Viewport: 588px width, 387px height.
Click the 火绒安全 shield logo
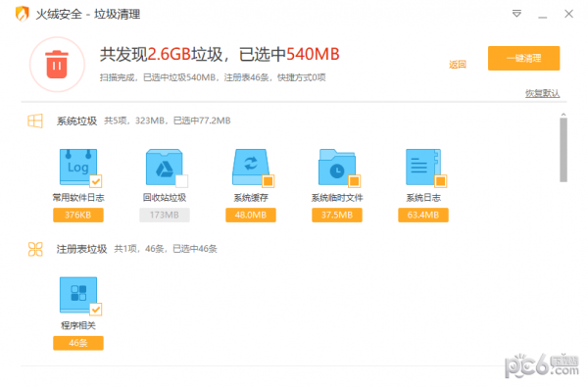click(x=23, y=15)
